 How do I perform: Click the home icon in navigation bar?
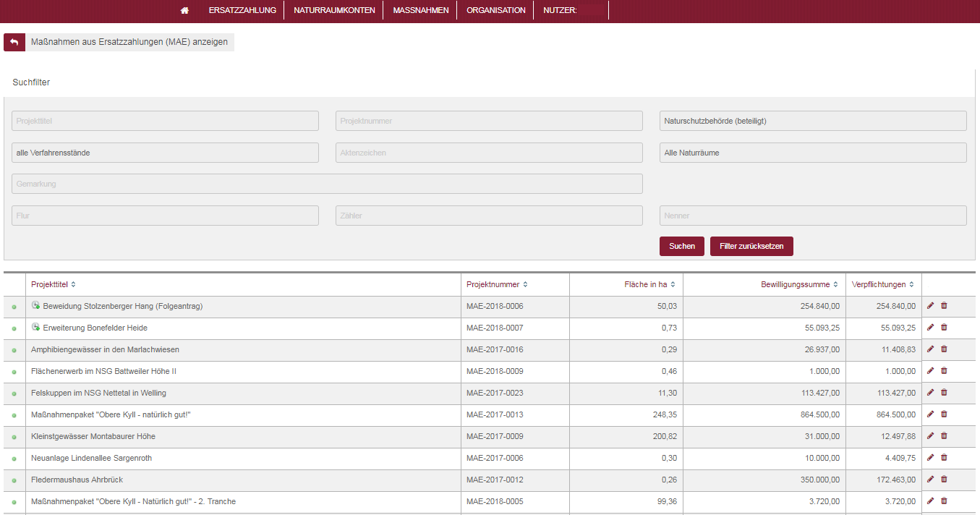185,10
